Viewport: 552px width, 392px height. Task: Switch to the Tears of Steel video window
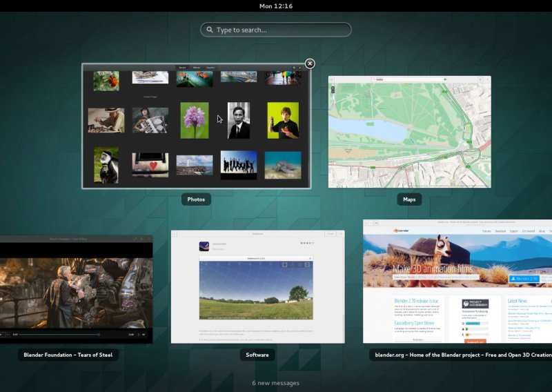click(76, 289)
